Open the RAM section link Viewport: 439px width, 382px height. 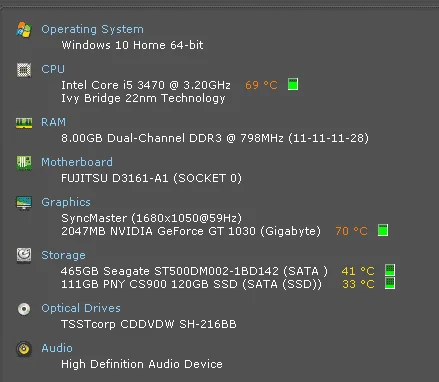(53, 122)
